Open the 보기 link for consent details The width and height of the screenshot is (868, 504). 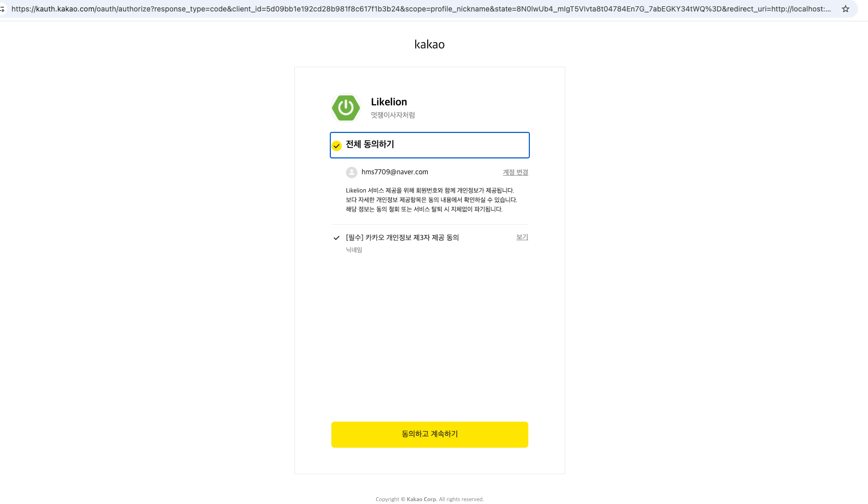(x=522, y=237)
